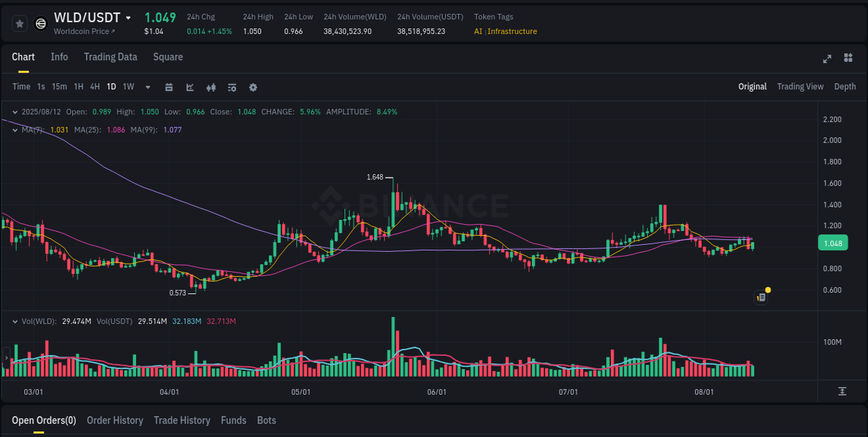Open the layout grid icon near fullscreen

point(847,59)
